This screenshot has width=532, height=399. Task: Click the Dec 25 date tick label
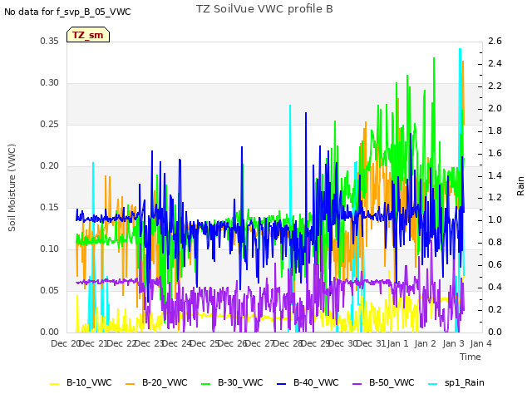tap(204, 343)
